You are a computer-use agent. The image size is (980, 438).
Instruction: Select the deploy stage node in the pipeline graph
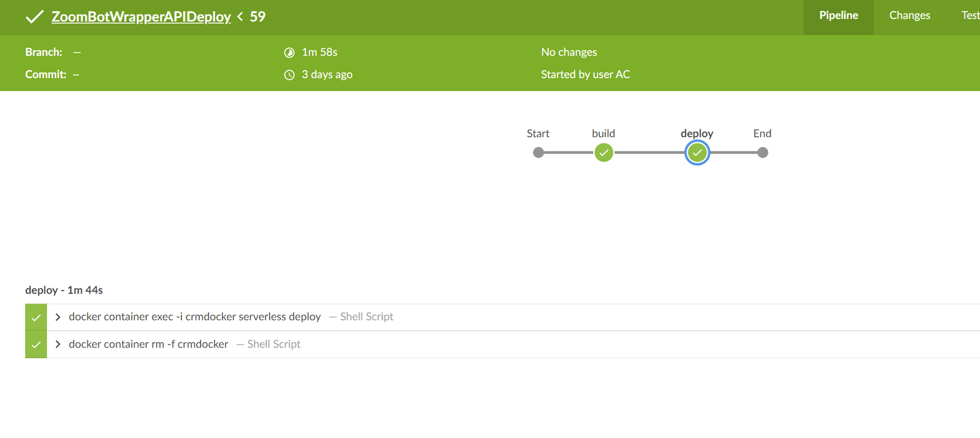point(697,152)
